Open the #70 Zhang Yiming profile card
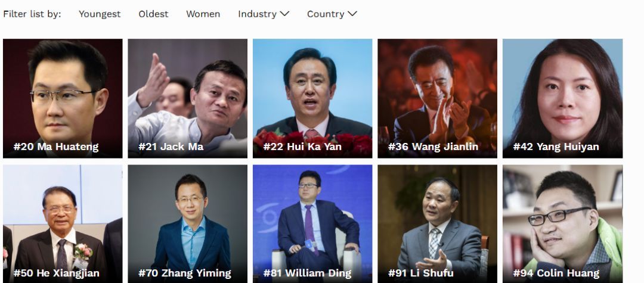This screenshot has height=283, width=644. click(x=187, y=224)
